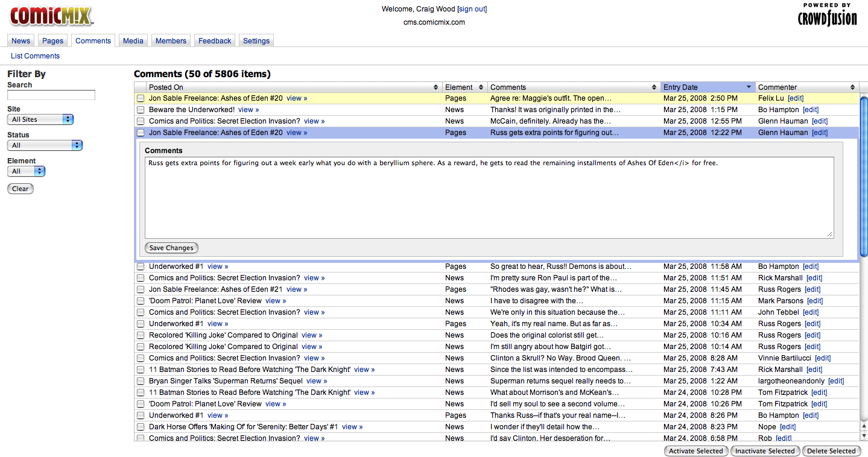Switch to the Pages tab
868x457 pixels.
[x=53, y=40]
